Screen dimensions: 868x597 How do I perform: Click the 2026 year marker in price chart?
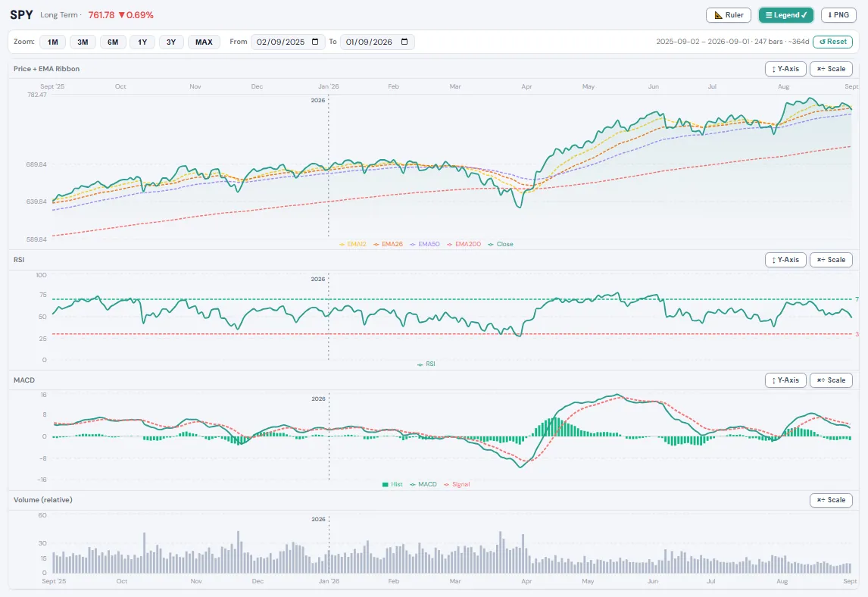[x=318, y=100]
